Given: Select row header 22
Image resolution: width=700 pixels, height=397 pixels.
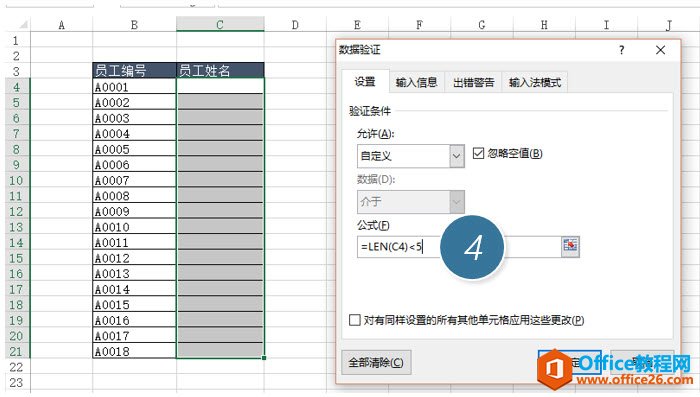Looking at the screenshot, I should [x=16, y=367].
